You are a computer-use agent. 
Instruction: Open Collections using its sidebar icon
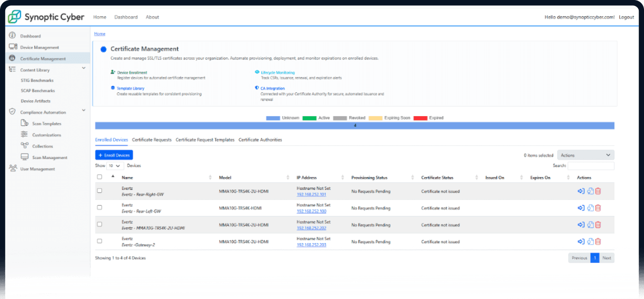click(24, 146)
